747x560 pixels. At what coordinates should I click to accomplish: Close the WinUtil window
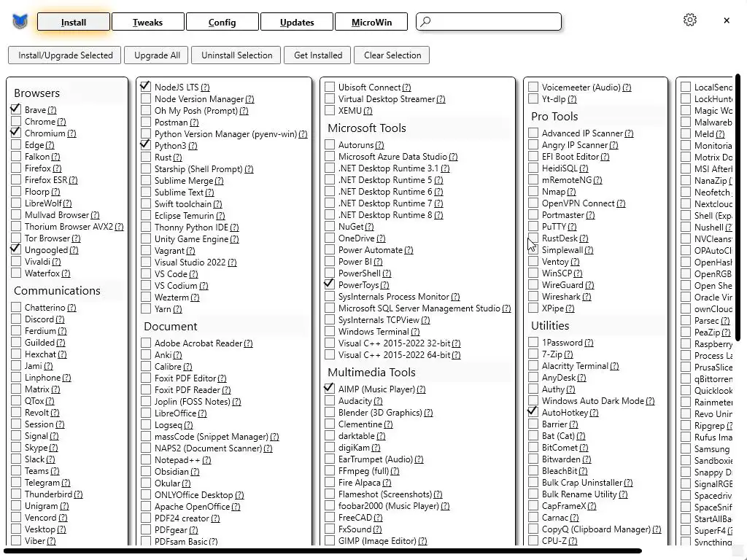(726, 20)
